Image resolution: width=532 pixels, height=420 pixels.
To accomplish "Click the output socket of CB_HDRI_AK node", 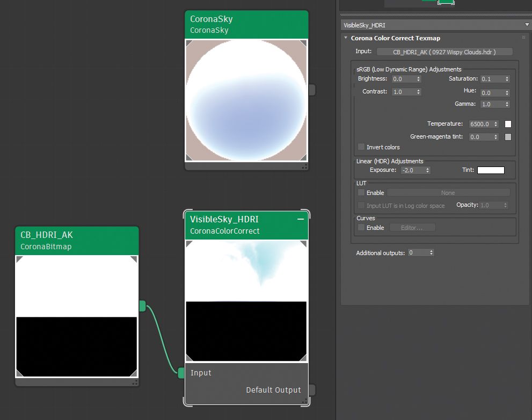I will click(x=142, y=306).
